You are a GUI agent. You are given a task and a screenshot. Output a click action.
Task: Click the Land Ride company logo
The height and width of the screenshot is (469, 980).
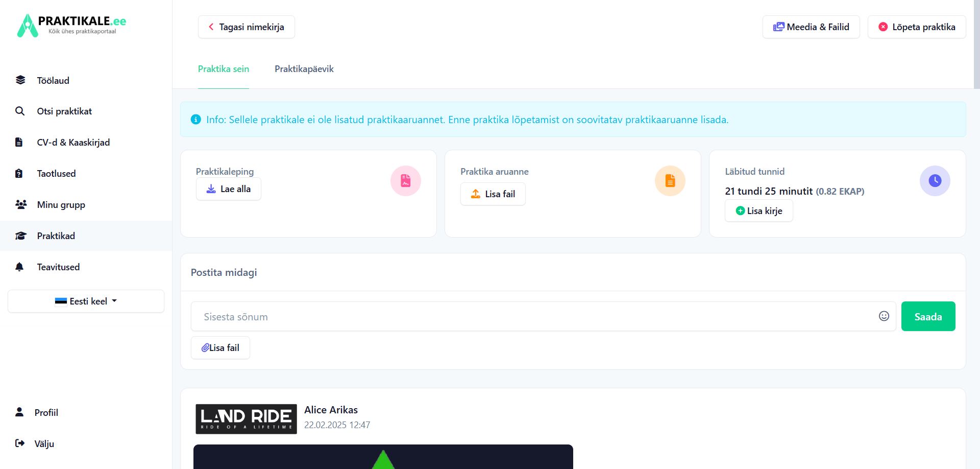point(246,419)
